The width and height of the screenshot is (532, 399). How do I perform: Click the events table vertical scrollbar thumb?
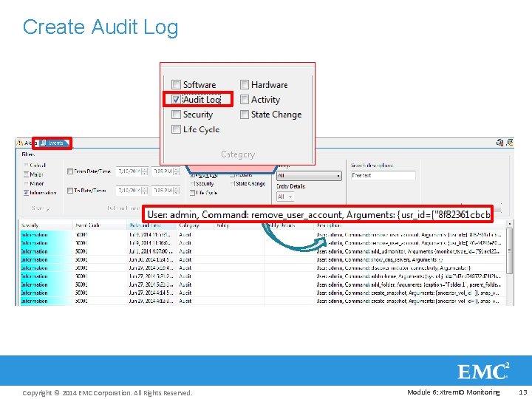click(509, 250)
